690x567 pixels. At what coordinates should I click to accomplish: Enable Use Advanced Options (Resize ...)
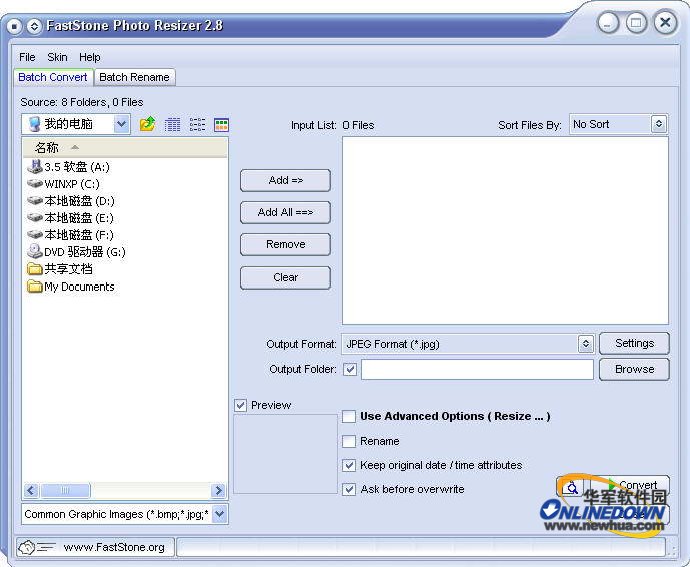pos(349,416)
